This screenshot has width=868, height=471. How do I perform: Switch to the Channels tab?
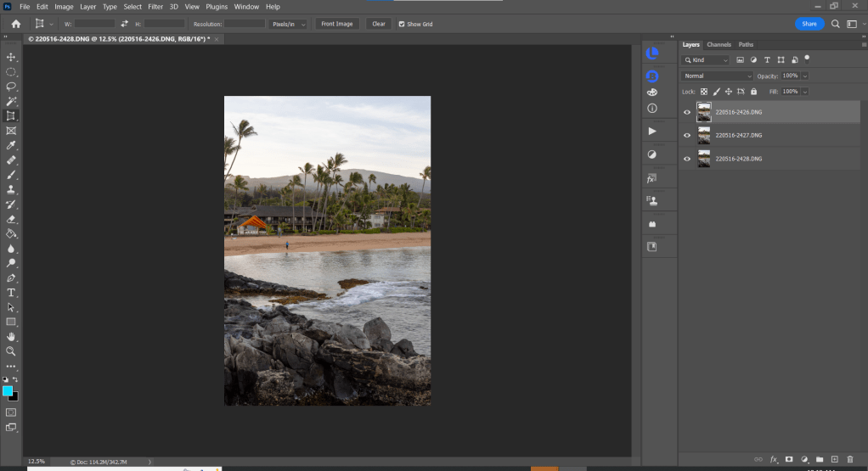tap(719, 44)
